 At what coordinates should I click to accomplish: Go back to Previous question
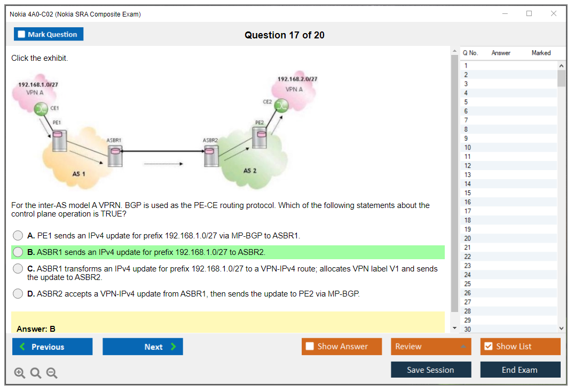52,347
